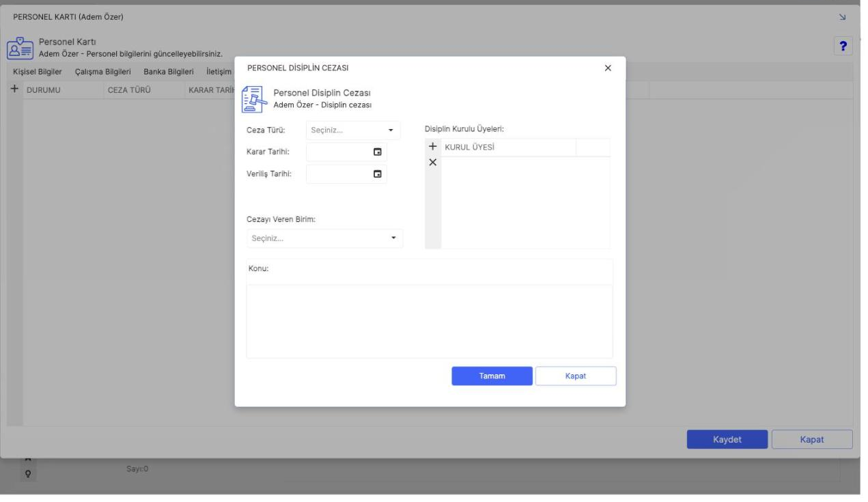Click Kapat in the Personel Kartı window
The height and width of the screenshot is (502, 868).
pyautogui.click(x=812, y=439)
